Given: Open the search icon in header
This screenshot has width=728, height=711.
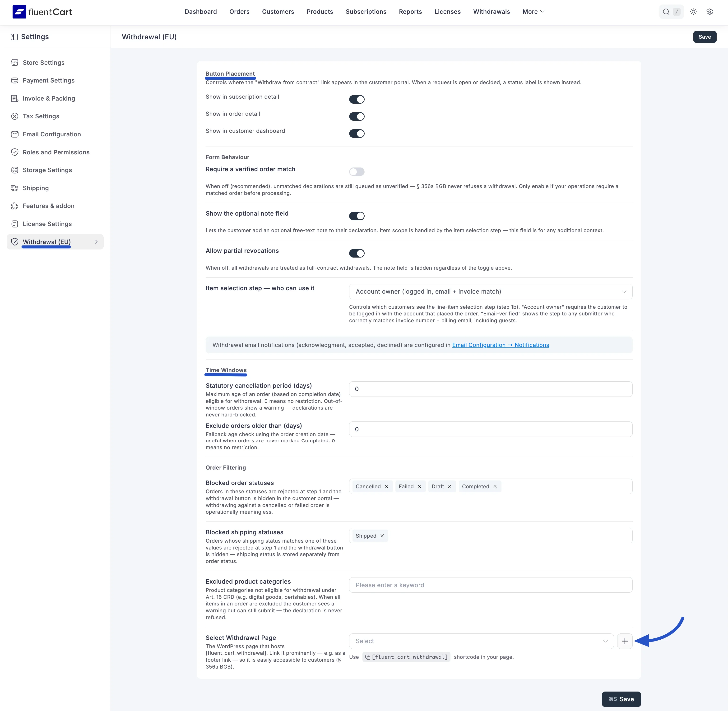Looking at the screenshot, I should (666, 12).
